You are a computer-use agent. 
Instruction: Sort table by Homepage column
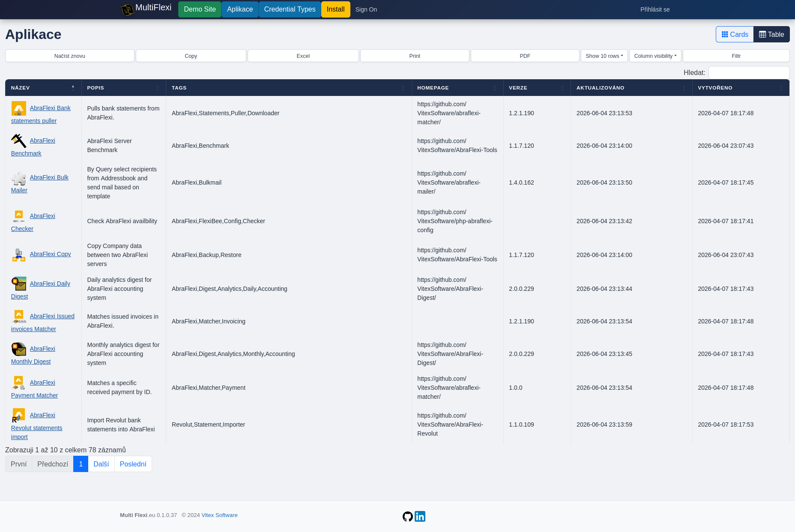(x=457, y=88)
